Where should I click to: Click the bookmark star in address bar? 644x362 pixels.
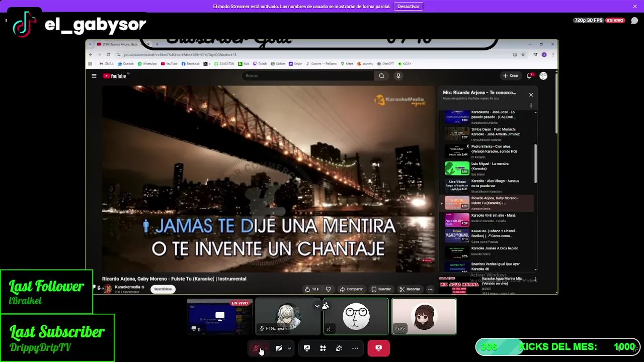point(523,54)
